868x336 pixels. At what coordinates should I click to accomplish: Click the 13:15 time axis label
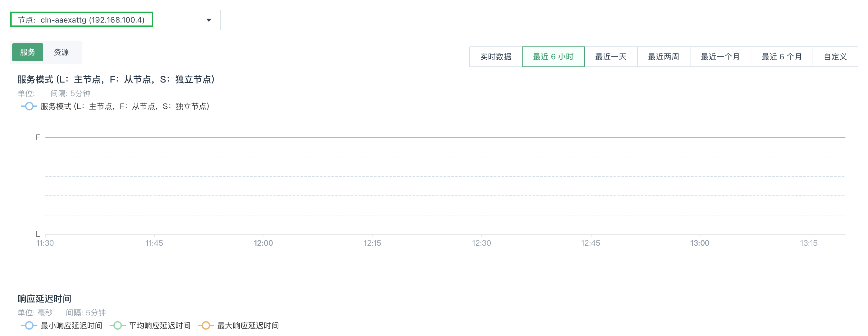(x=809, y=243)
